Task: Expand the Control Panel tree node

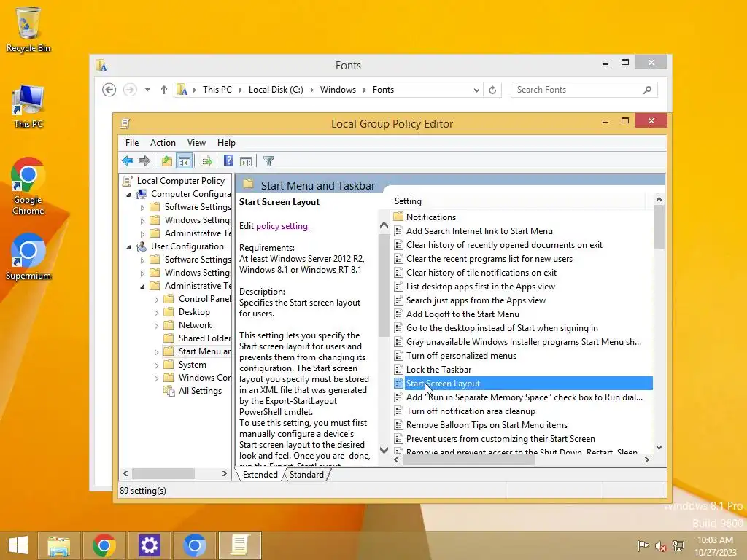Action: point(156,300)
